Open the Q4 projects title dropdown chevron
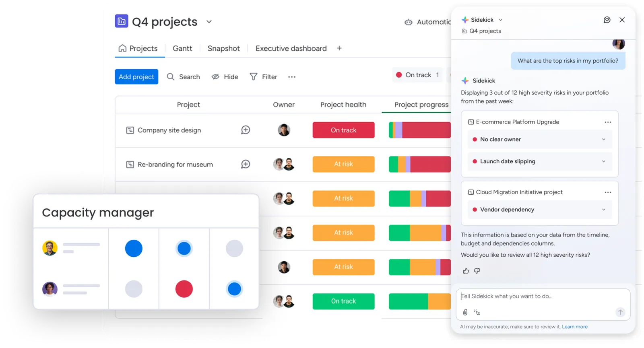This screenshot has height=348, width=644. [209, 22]
